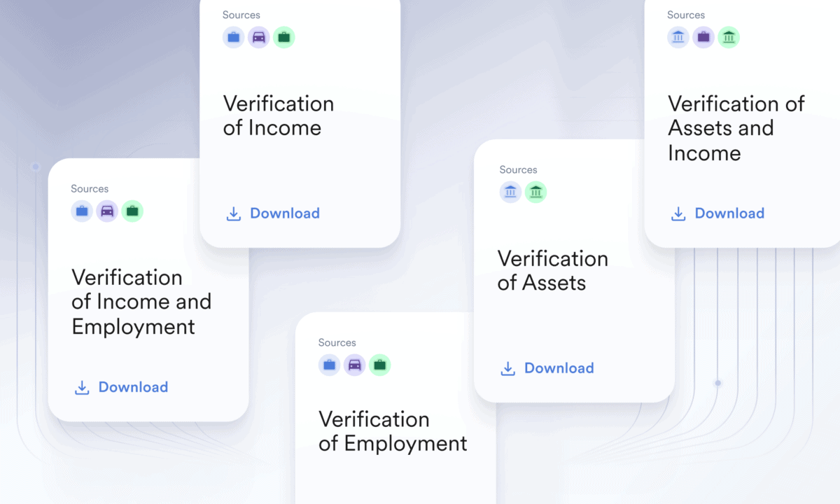Download the Verification of Income report
The width and height of the screenshot is (840, 504).
273,213
